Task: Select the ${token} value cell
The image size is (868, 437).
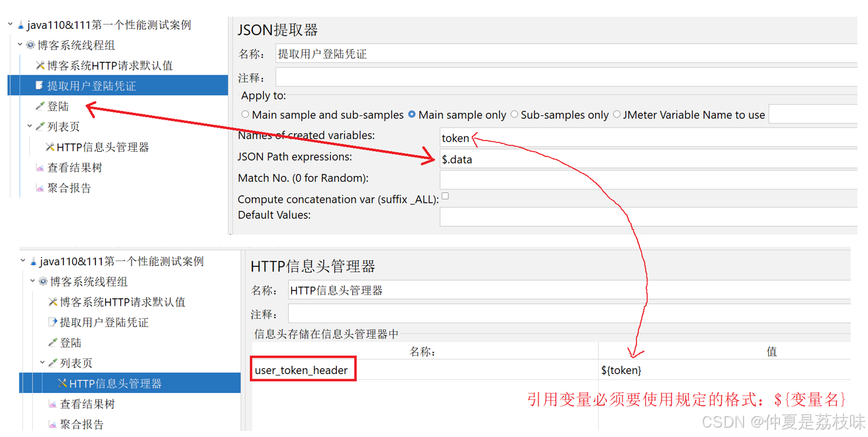Action: tap(725, 371)
